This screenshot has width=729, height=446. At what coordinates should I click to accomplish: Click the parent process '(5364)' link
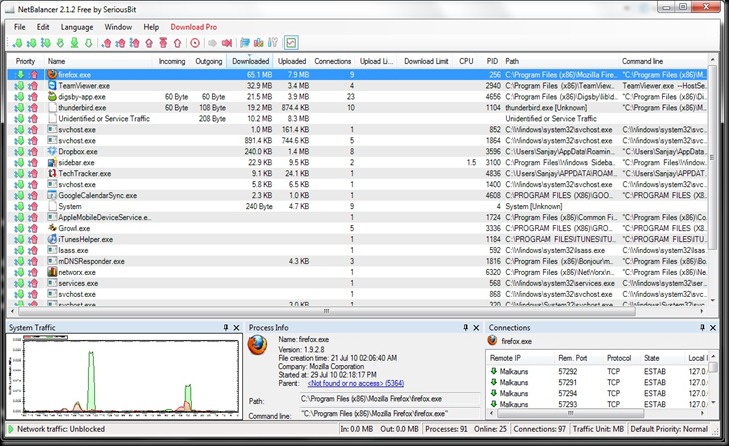pos(355,382)
